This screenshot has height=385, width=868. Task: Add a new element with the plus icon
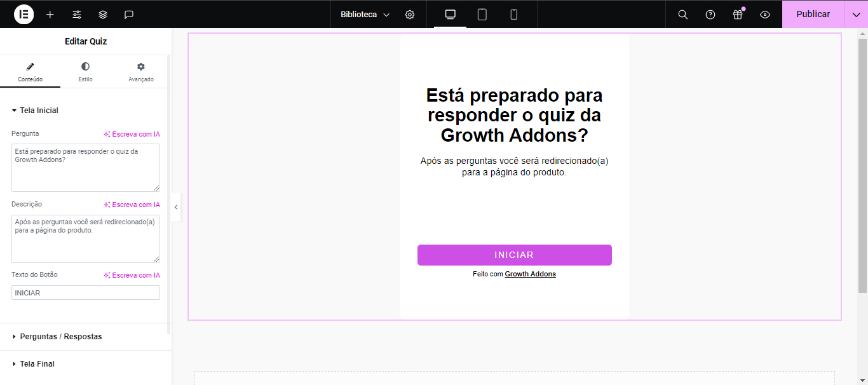[50, 14]
